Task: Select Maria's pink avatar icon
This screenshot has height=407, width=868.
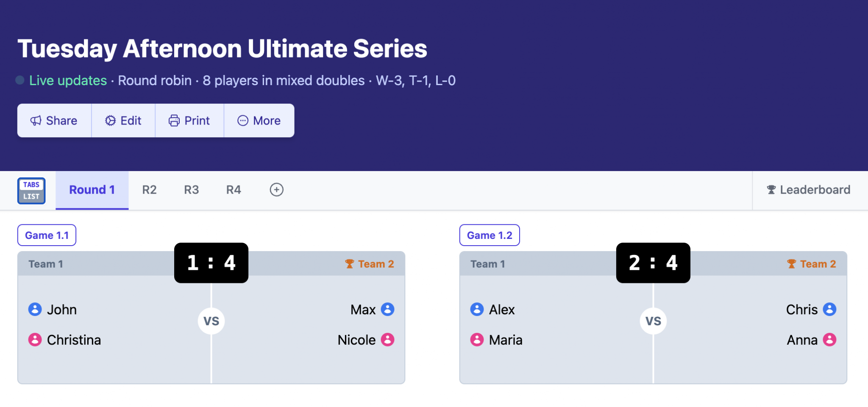Action: click(477, 340)
